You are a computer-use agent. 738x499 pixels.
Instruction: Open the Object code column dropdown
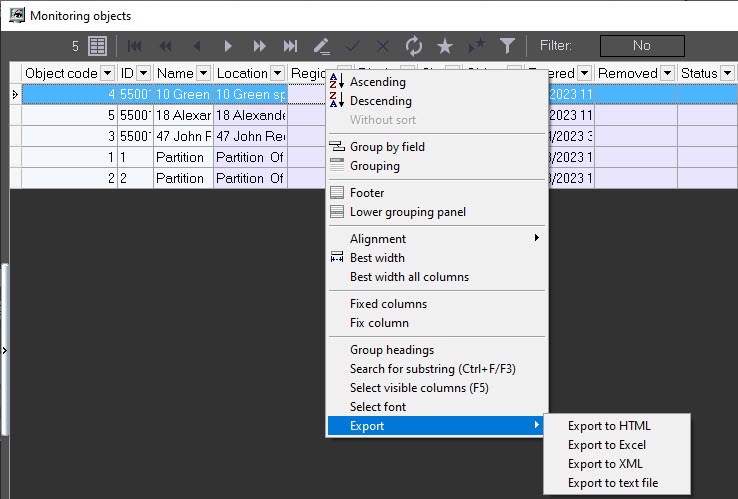107,73
